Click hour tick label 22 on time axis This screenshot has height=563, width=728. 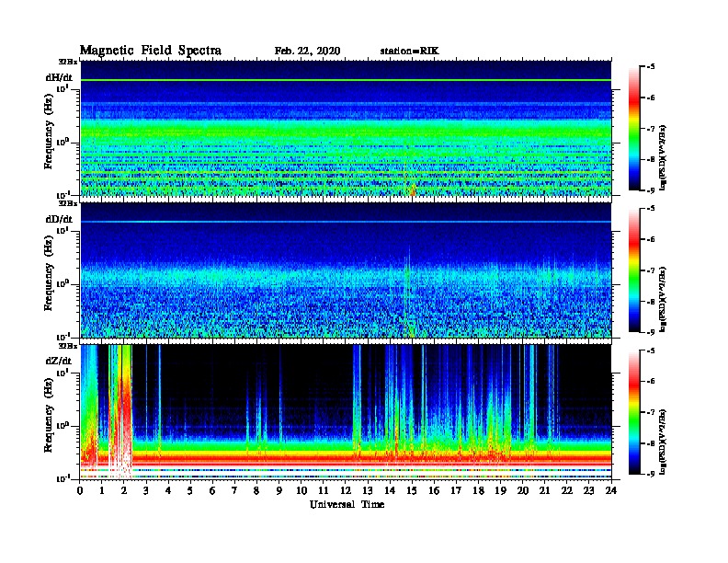(x=567, y=491)
